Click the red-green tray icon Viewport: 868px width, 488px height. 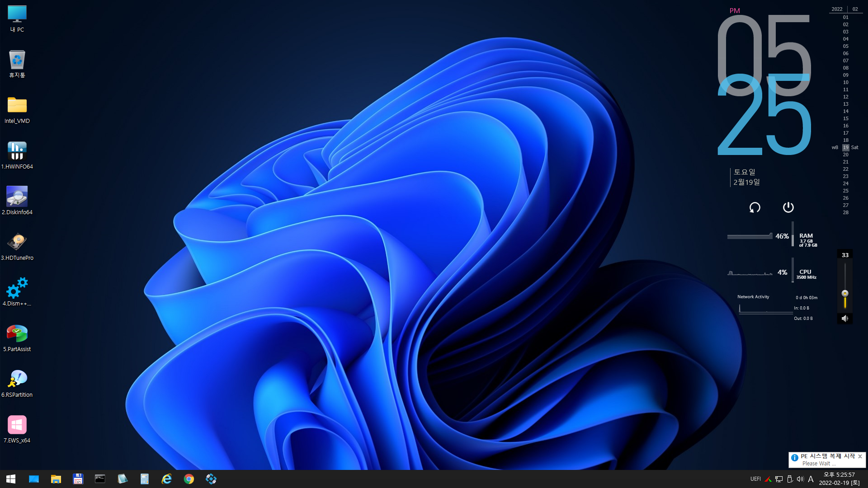pos(768,479)
